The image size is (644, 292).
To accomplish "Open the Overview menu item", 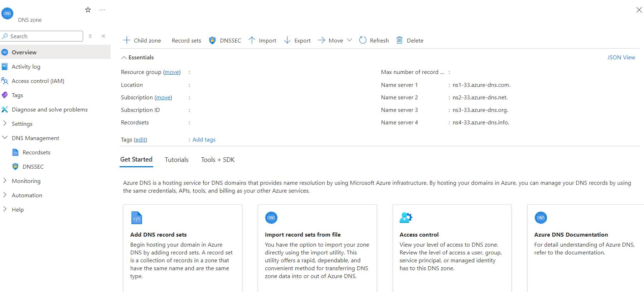I will pyautogui.click(x=55, y=52).
